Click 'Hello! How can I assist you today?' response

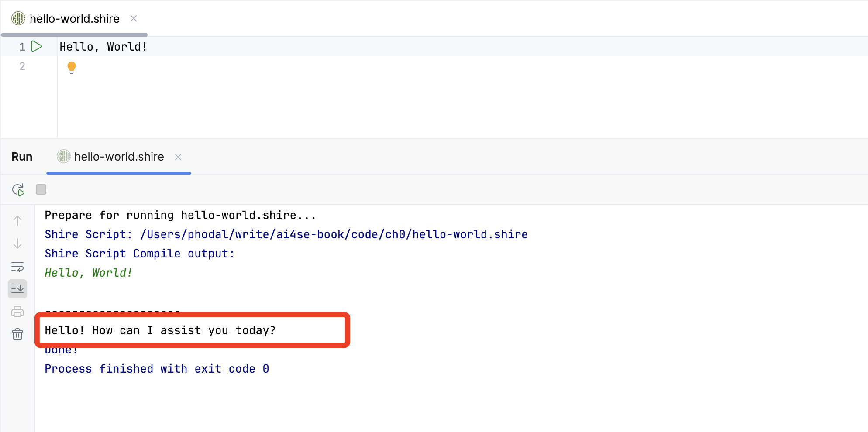160,330
